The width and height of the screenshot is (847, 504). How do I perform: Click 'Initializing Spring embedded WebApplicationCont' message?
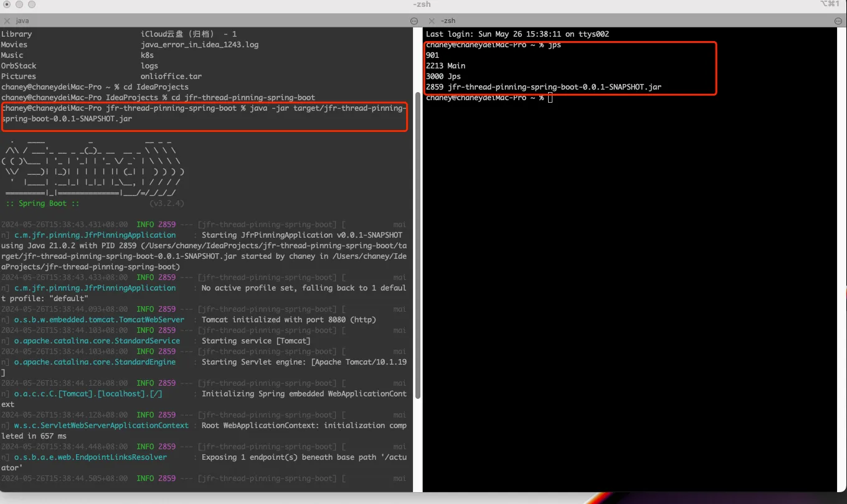(x=304, y=394)
